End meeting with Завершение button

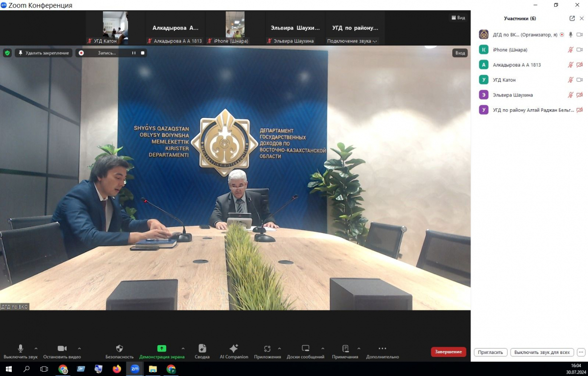point(448,352)
